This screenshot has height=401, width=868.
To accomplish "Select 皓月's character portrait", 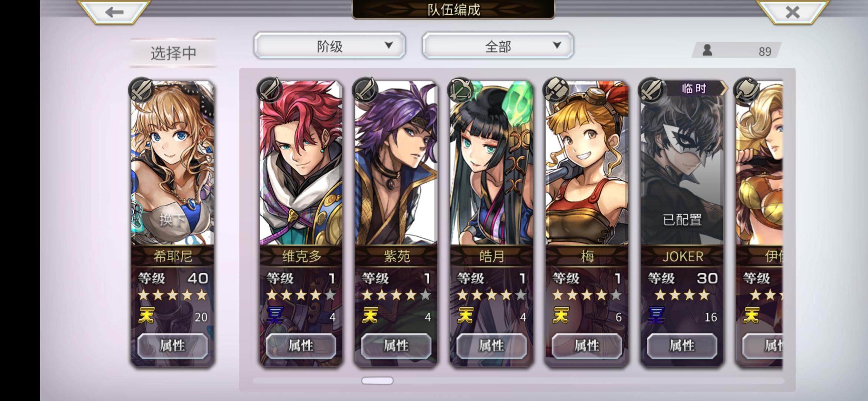I will click(x=491, y=163).
